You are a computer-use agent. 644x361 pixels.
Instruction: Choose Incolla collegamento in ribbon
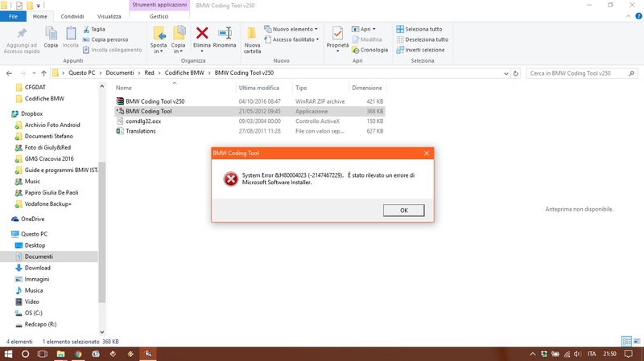(x=112, y=50)
